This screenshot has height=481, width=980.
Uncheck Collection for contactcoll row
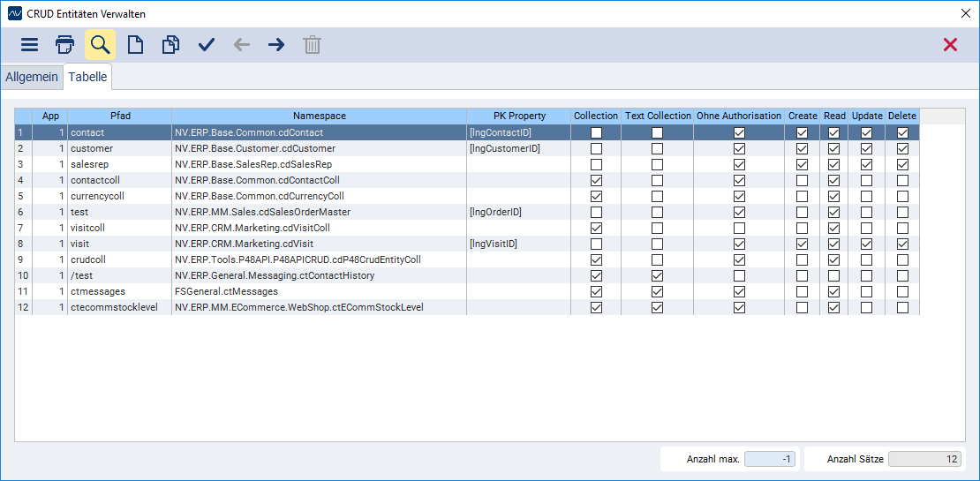click(597, 181)
